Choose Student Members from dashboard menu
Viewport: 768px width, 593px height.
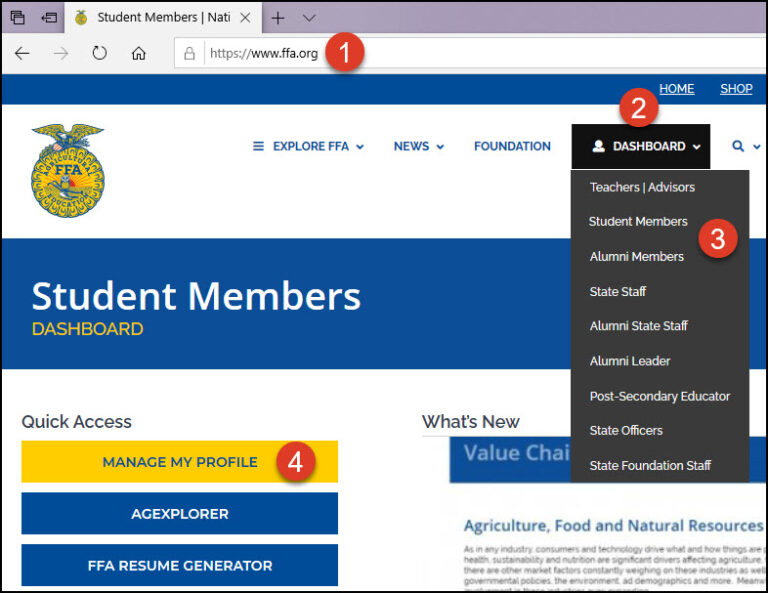click(x=638, y=221)
